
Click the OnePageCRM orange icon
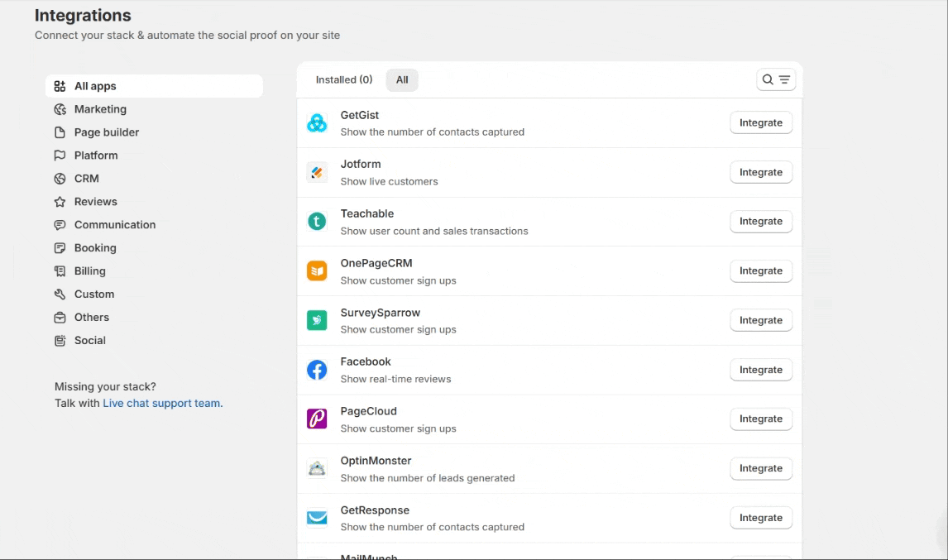(317, 270)
